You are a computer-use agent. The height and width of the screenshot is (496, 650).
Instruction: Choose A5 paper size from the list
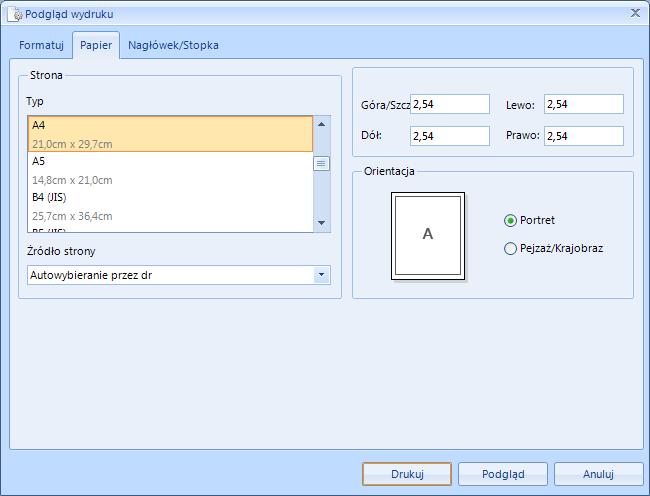tap(170, 170)
